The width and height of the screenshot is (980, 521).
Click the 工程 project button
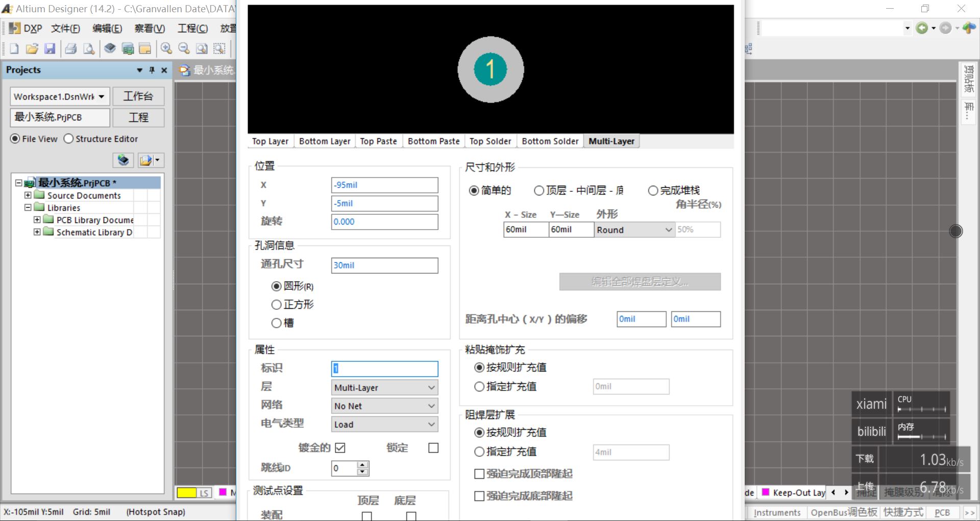click(x=138, y=118)
